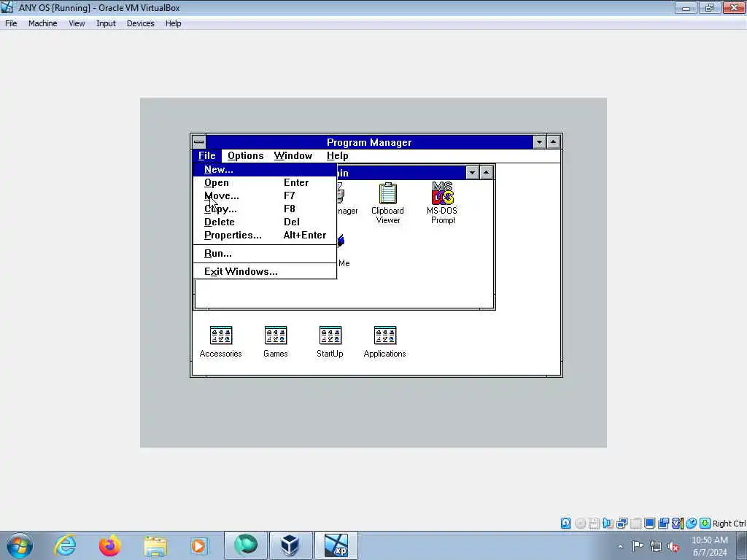Click the green sphere taskbar application
This screenshot has height=560, width=747.
point(246,545)
